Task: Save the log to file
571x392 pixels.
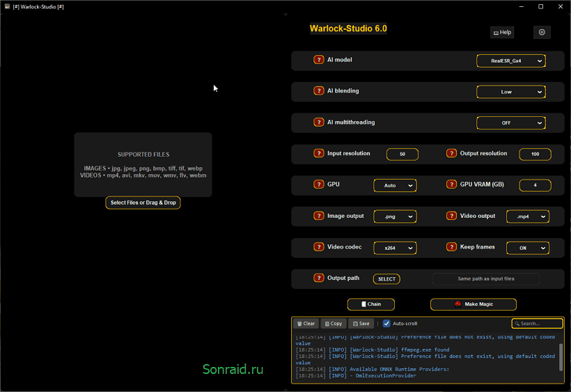Action: click(361, 323)
